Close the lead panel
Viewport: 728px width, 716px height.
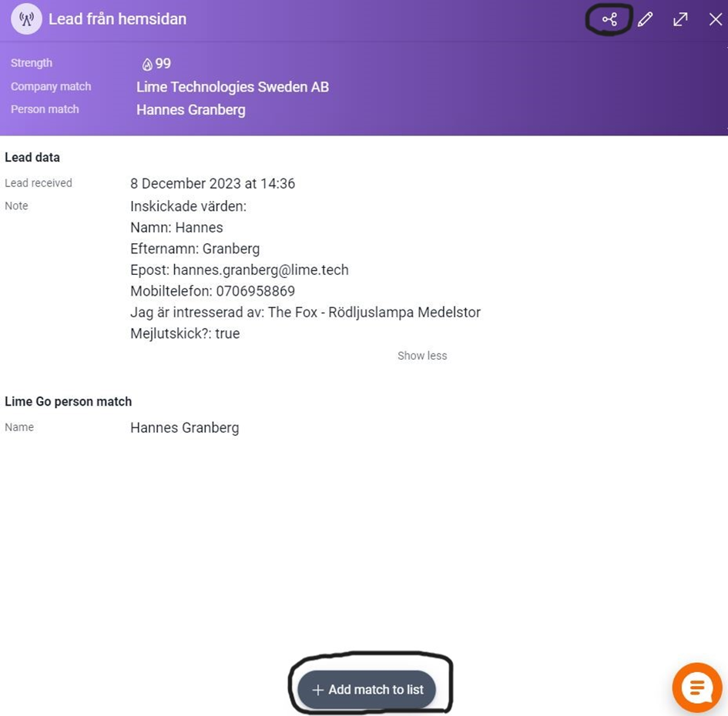coord(716,19)
